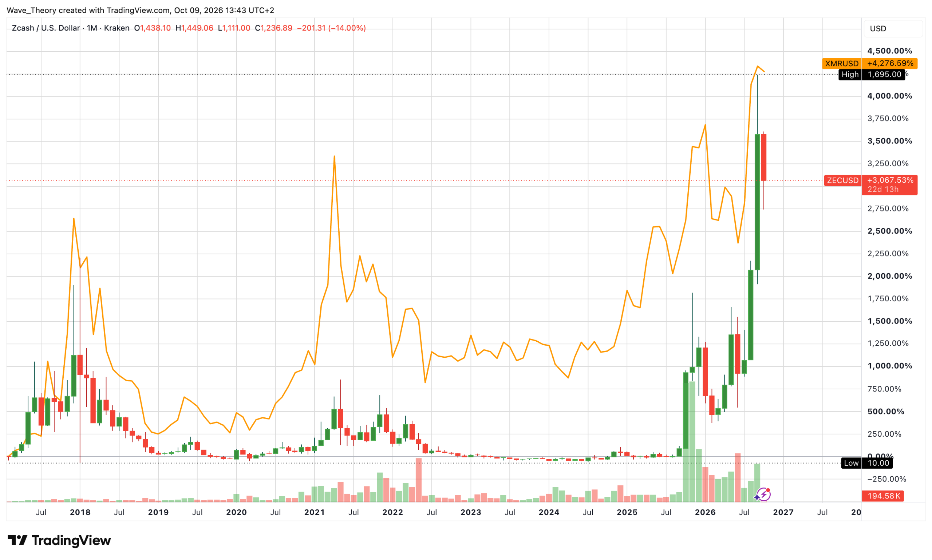Click the open price O1,438.10 value

[153, 28]
